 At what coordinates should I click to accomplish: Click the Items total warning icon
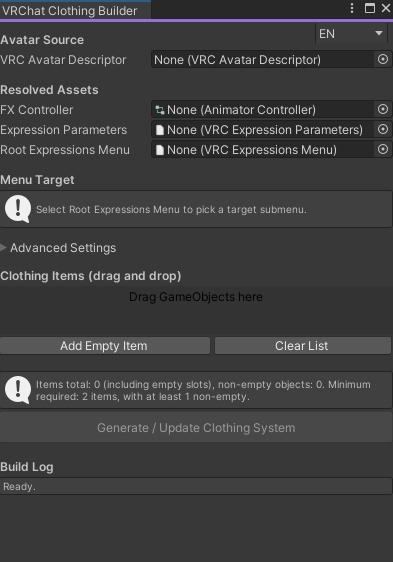click(x=18, y=390)
